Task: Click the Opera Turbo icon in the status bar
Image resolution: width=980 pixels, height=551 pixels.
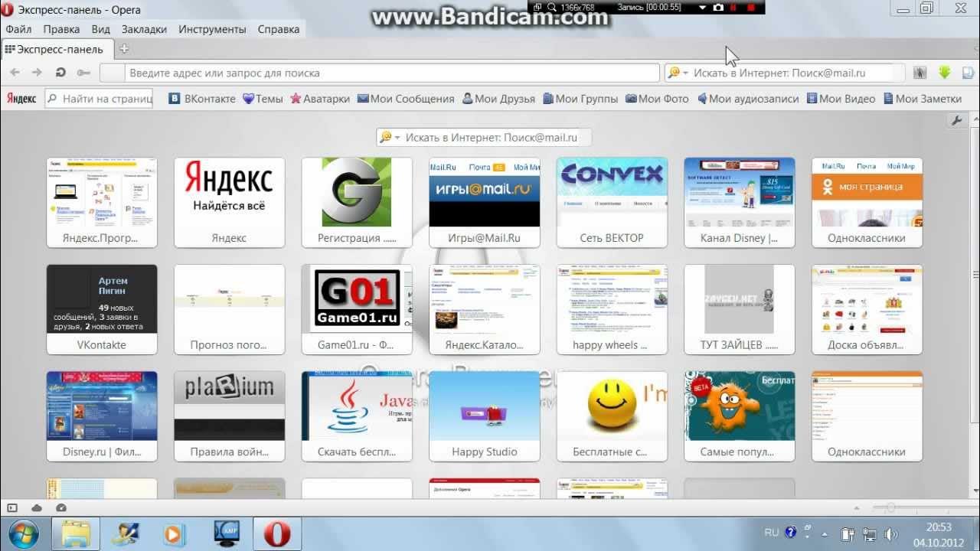Action: 61,507
